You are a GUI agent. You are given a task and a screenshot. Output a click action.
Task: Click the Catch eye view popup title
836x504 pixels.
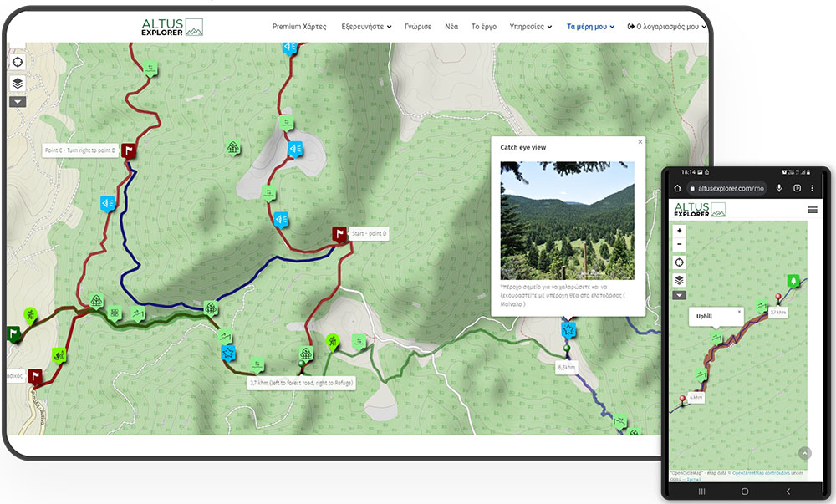pyautogui.click(x=523, y=148)
